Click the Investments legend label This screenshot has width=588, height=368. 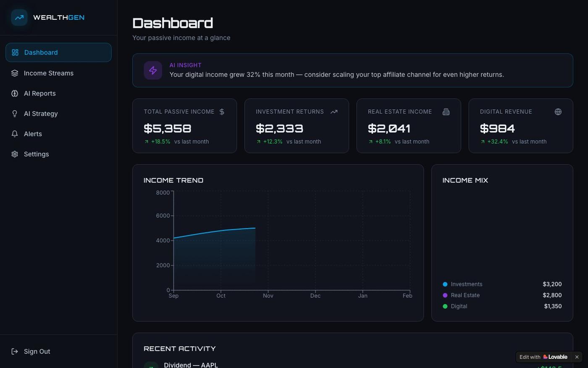coord(467,284)
